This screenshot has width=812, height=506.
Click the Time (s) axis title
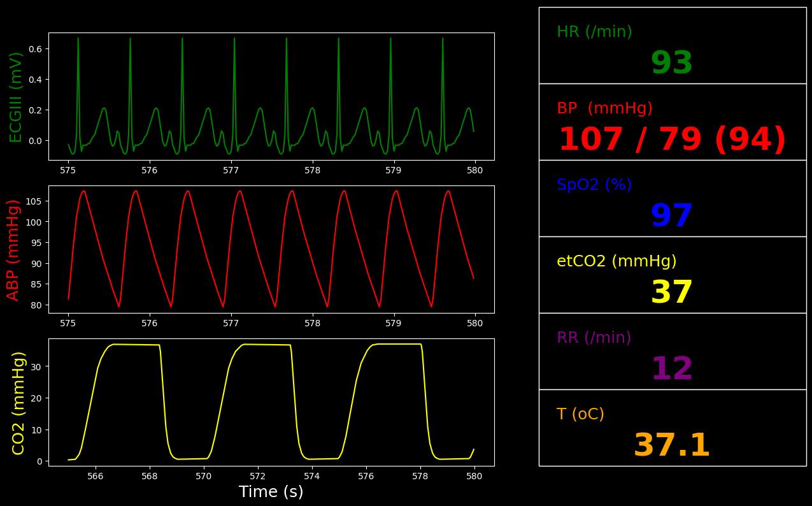tap(271, 492)
